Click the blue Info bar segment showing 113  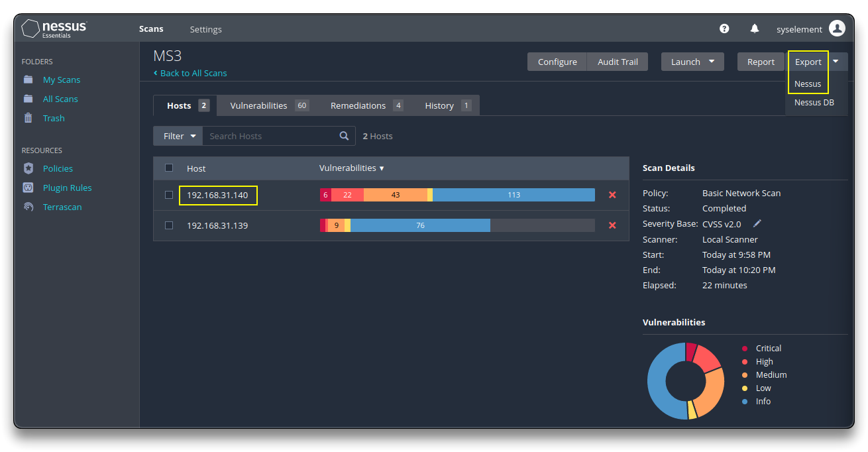pos(514,195)
